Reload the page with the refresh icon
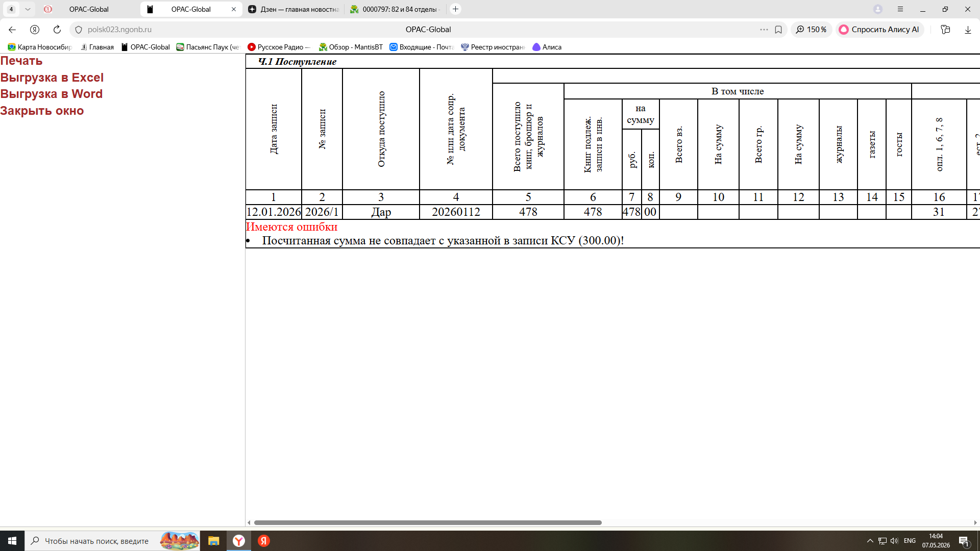The height and width of the screenshot is (551, 980). click(57, 30)
